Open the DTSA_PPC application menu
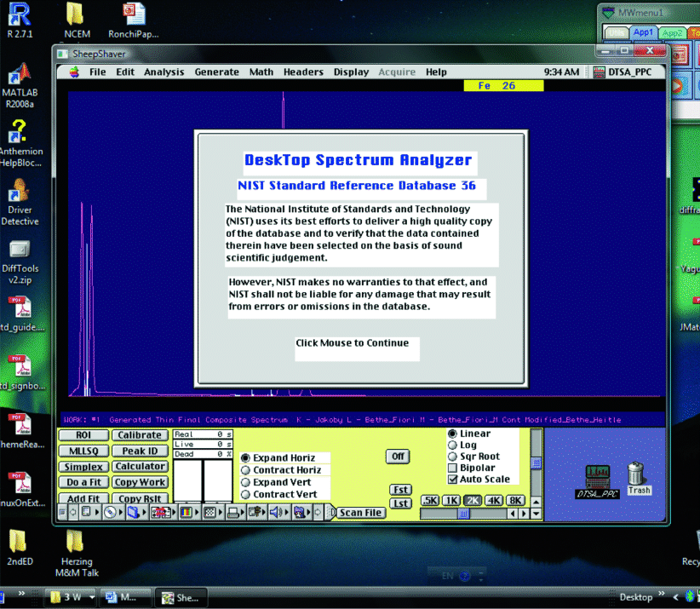Image resolution: width=700 pixels, height=609 pixels. [x=623, y=72]
